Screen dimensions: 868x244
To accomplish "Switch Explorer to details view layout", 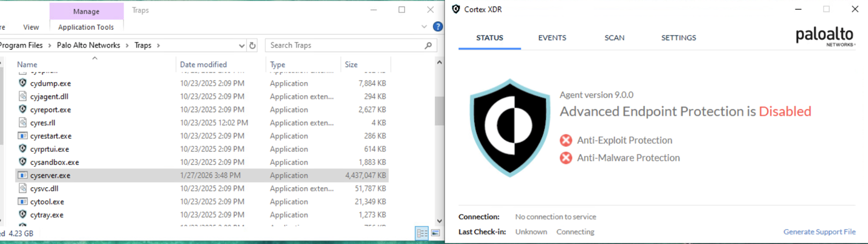I will tap(422, 233).
